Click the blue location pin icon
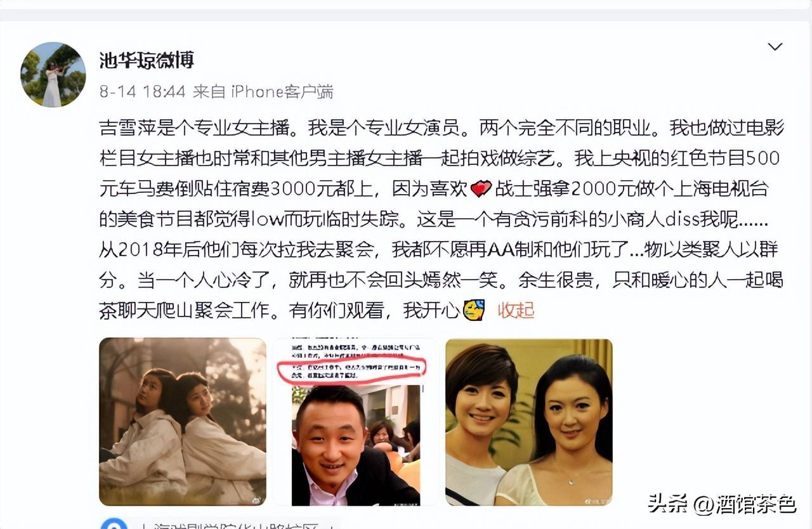The height and width of the screenshot is (529, 812). [114, 524]
